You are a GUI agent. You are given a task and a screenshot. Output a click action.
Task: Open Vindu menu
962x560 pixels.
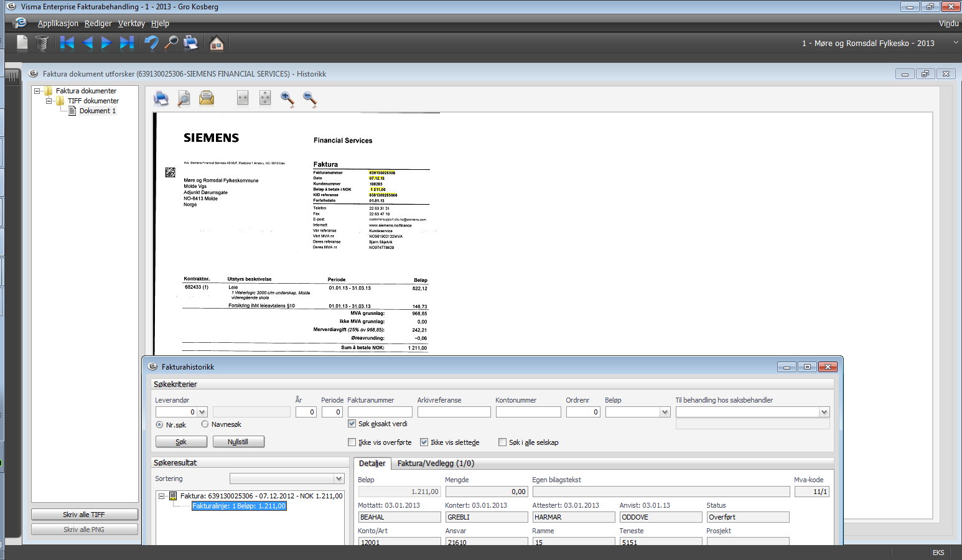coord(948,23)
